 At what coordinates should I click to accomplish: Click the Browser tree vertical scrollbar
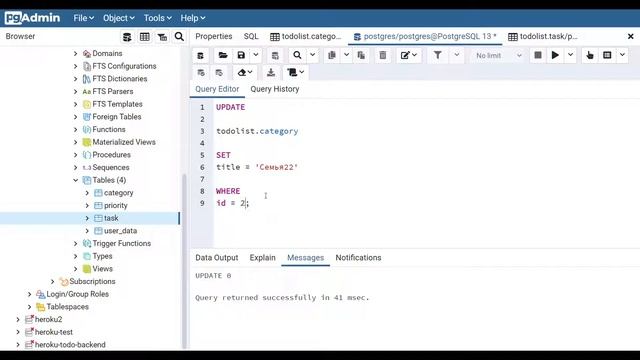pyautogui.click(x=184, y=261)
